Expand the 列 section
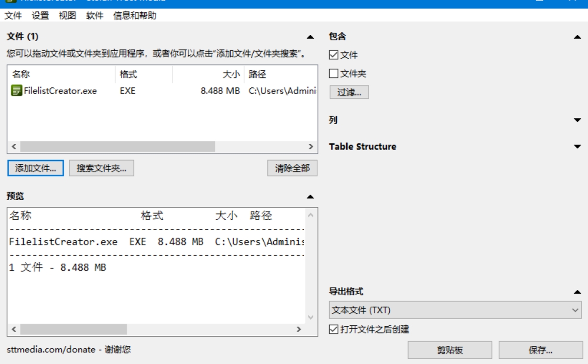The image size is (588, 364). click(x=577, y=120)
